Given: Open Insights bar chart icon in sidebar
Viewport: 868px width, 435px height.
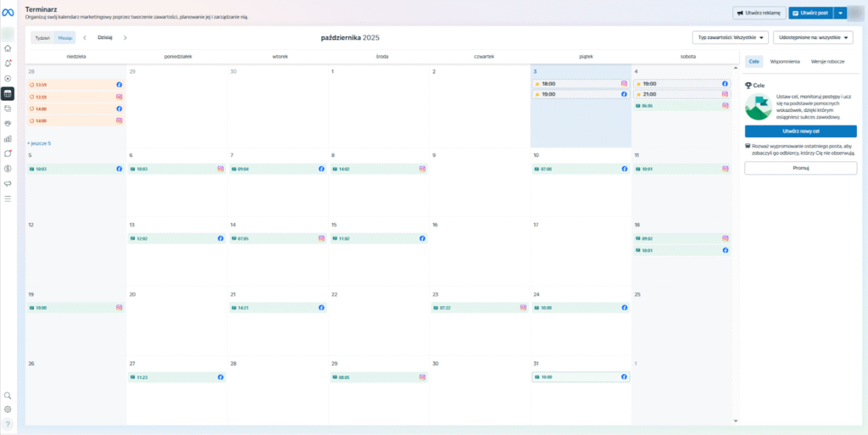Looking at the screenshot, I should (x=8, y=138).
